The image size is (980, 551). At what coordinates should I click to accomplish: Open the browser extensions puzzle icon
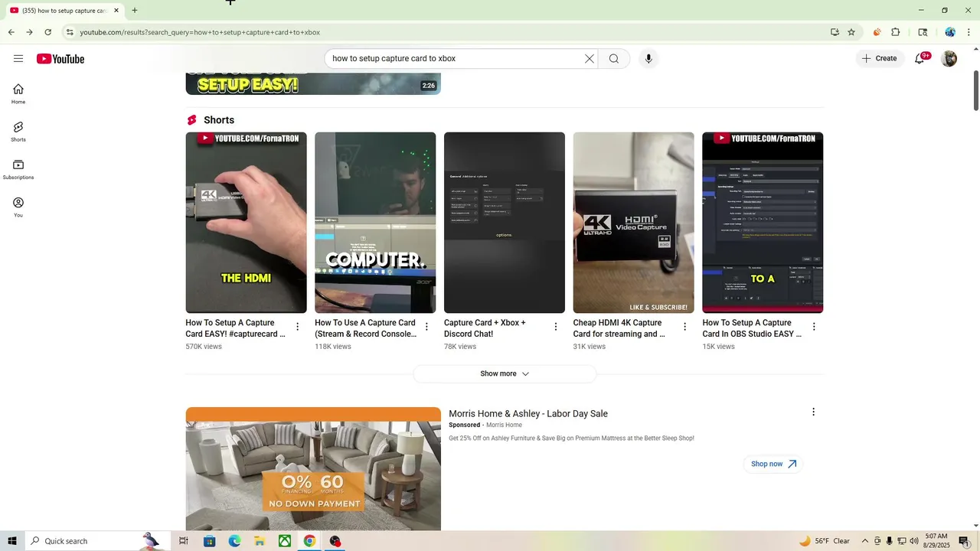pyautogui.click(x=896, y=32)
